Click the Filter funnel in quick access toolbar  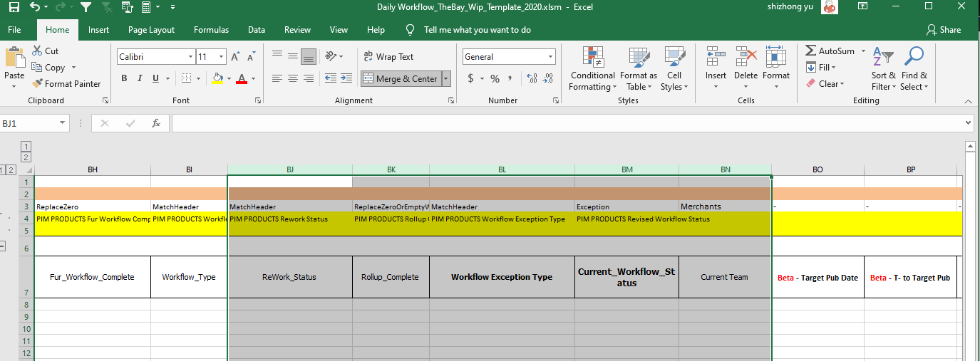coord(86,8)
